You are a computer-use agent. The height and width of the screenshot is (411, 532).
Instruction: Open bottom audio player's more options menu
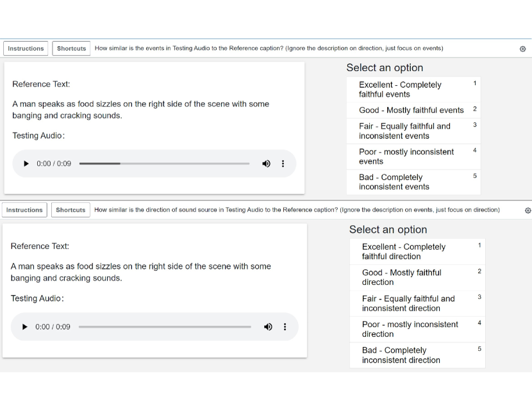(285, 327)
